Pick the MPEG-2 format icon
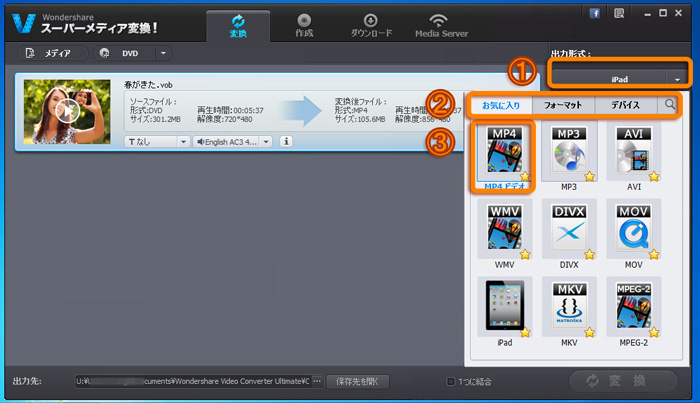The width and height of the screenshot is (700, 403). click(x=633, y=307)
